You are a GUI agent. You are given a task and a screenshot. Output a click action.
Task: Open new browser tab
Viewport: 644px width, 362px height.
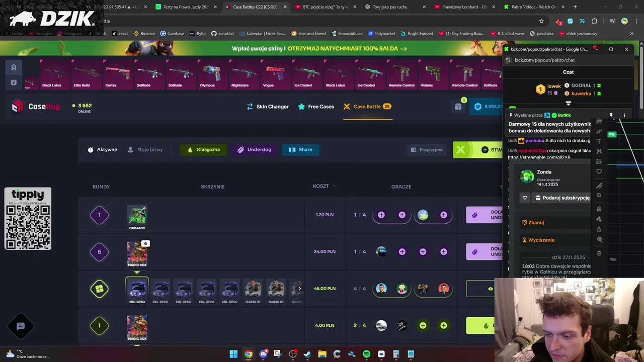(x=575, y=7)
